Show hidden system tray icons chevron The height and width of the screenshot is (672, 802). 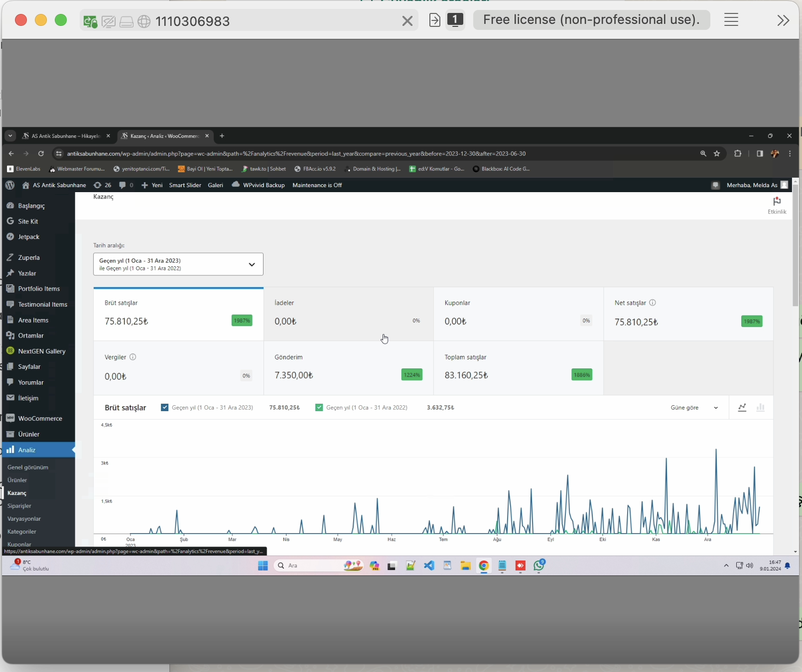click(726, 566)
